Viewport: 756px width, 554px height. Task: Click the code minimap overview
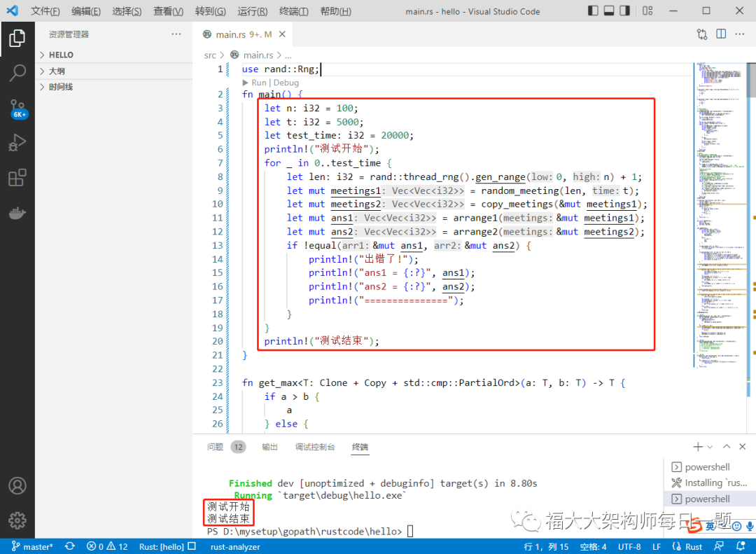click(x=720, y=215)
